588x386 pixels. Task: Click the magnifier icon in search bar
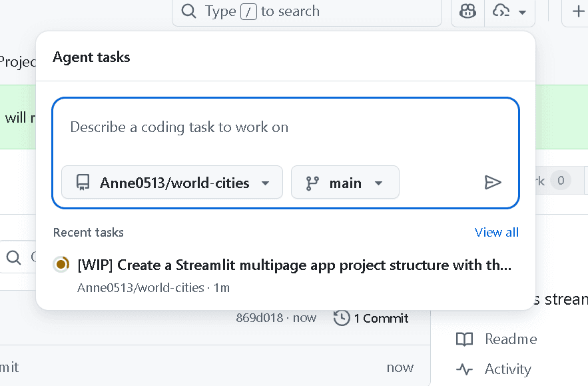pyautogui.click(x=188, y=11)
